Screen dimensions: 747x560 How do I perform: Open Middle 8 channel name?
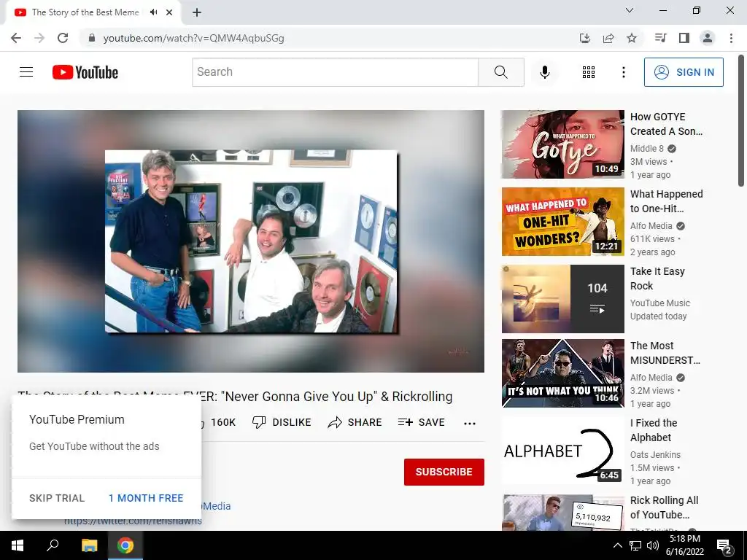tap(647, 149)
